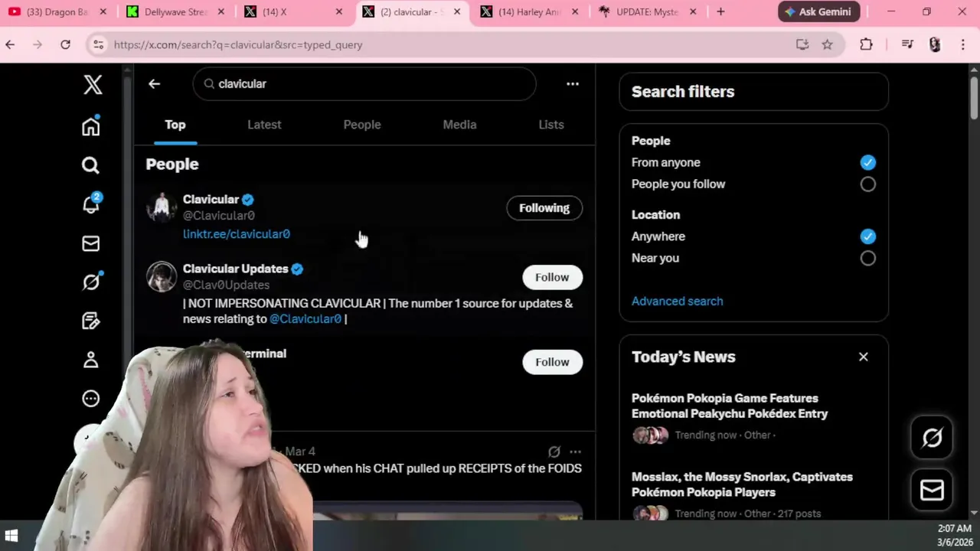Open floating Messages button at right
Image resolution: width=980 pixels, height=551 pixels.
pyautogui.click(x=932, y=490)
